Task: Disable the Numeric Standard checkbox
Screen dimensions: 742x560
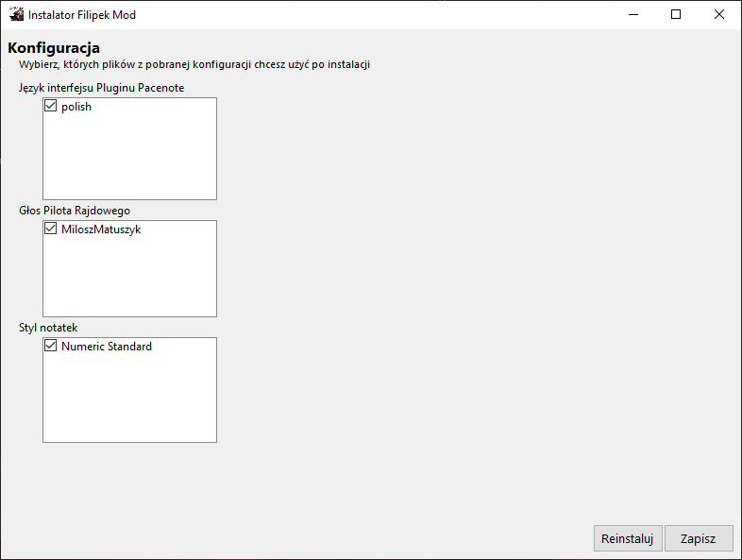Action: tap(51, 347)
